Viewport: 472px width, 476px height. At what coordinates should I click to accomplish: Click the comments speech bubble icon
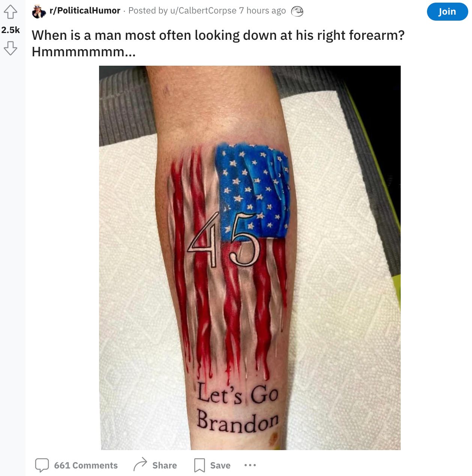tap(42, 465)
